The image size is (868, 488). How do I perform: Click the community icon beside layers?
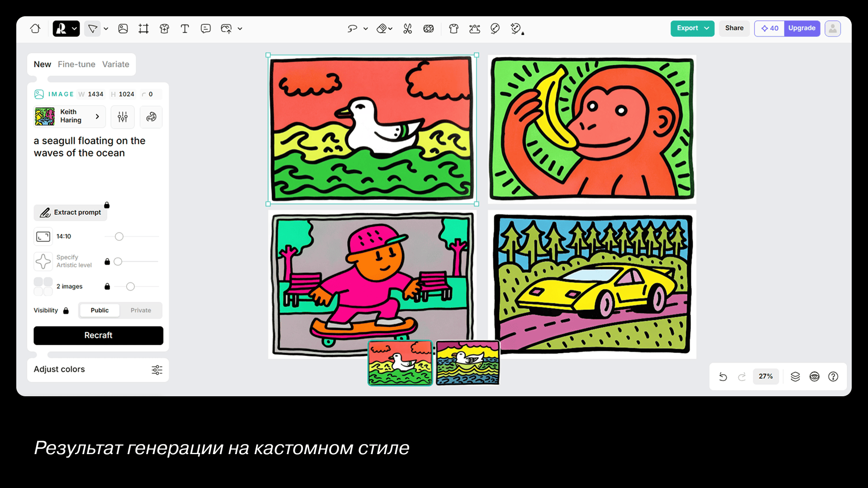[x=814, y=376]
